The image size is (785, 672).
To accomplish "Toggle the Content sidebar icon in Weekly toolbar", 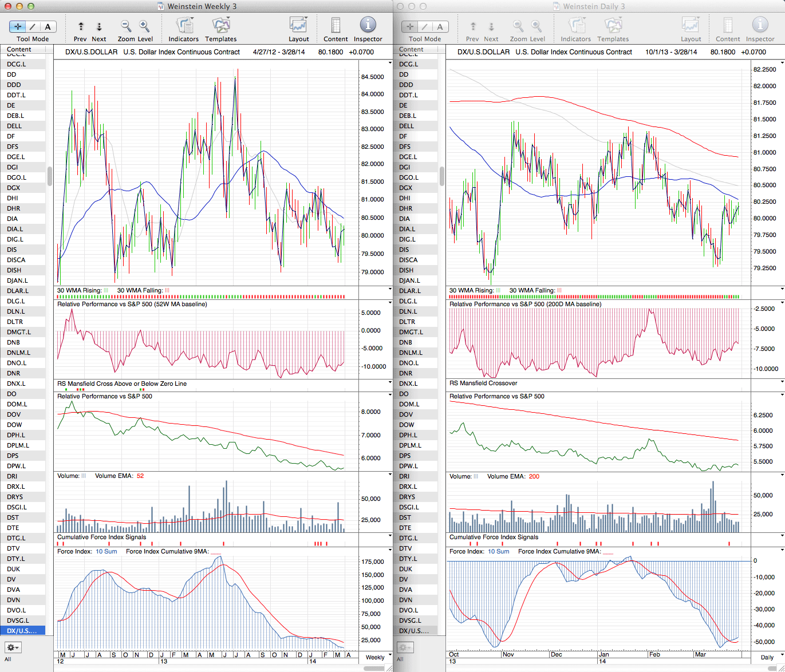I will point(336,26).
